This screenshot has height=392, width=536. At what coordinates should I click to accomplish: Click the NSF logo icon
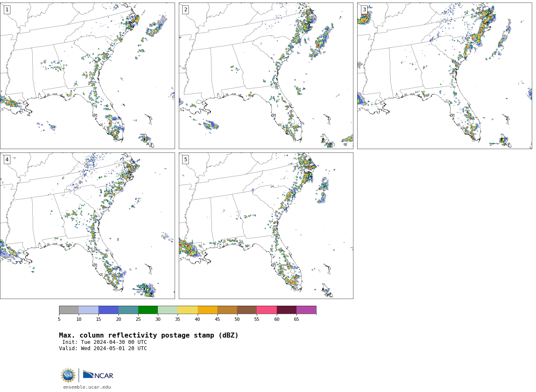click(68, 375)
